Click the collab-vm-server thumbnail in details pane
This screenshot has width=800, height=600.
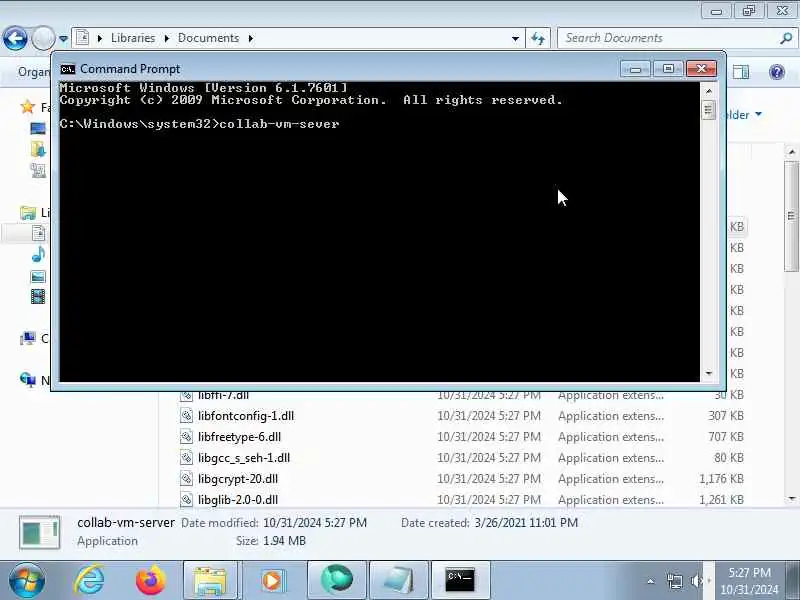(x=39, y=532)
